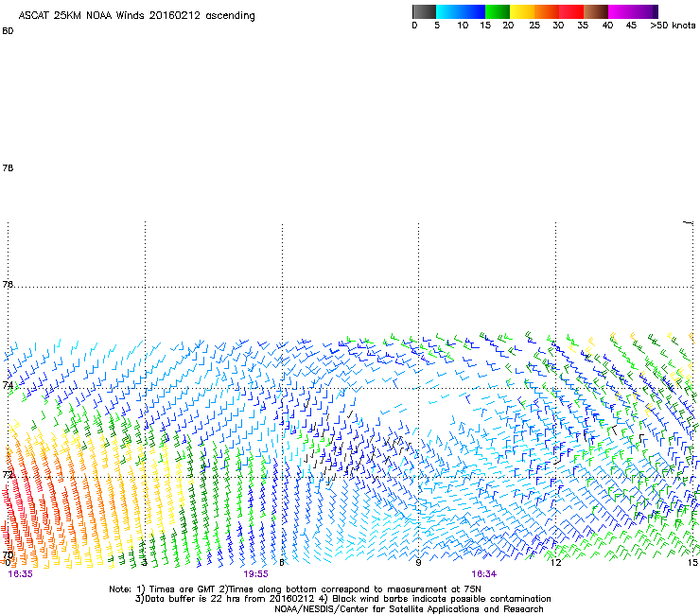Click the 74 latitude axis label
The height and width of the screenshot is (615, 700).
tap(8, 385)
